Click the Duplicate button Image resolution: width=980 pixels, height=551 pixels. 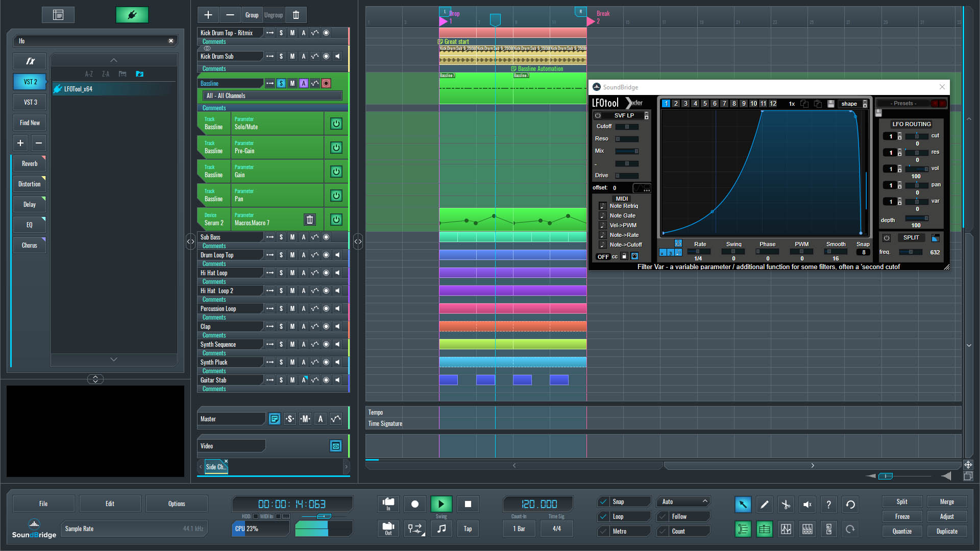click(947, 531)
